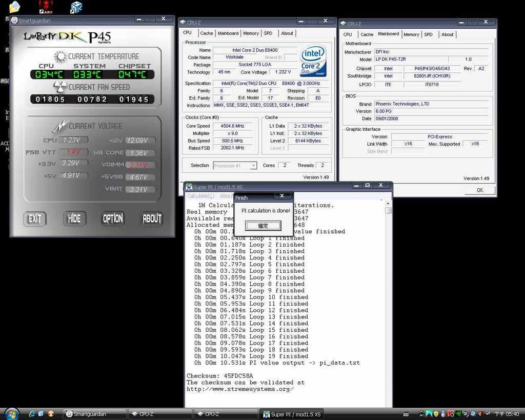Open the red demon desktop shortcut
This screenshot has width=525, height=420.
click(x=46, y=7)
